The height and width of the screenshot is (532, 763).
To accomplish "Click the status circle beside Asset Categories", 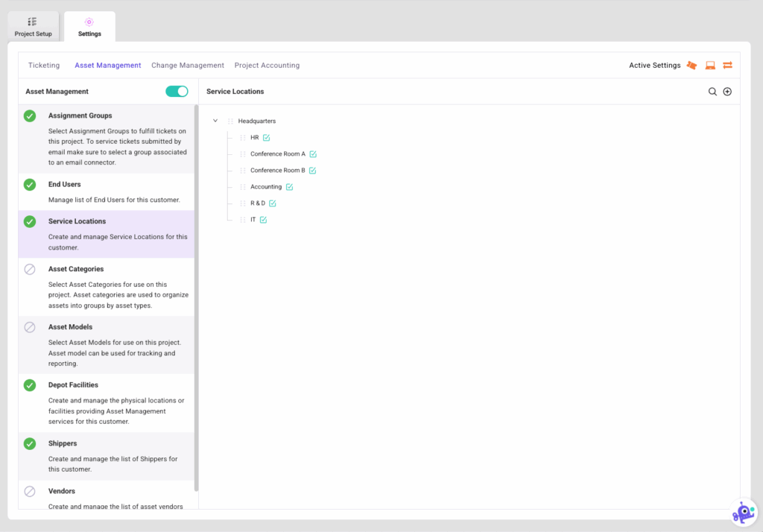I will pos(30,269).
